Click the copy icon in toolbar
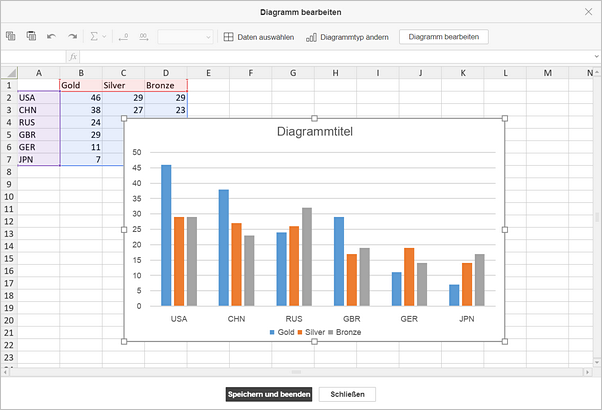 [11, 37]
